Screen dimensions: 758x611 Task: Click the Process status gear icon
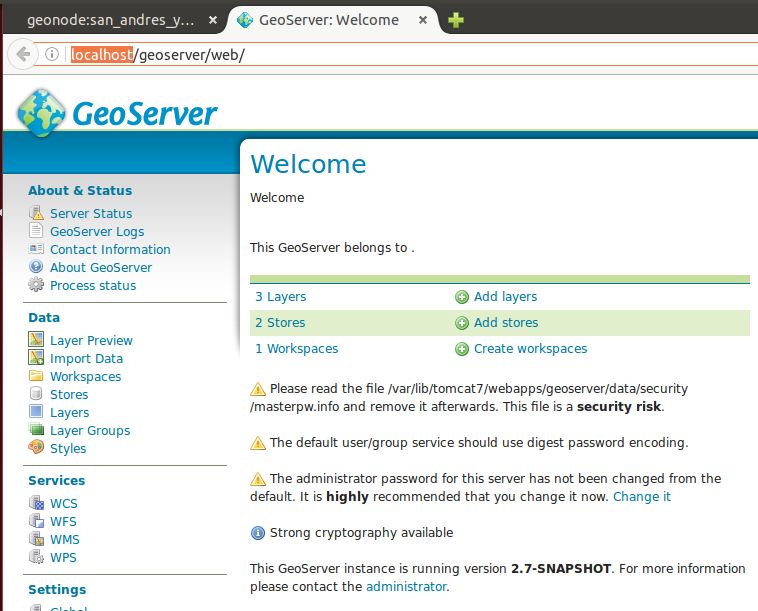coord(36,285)
